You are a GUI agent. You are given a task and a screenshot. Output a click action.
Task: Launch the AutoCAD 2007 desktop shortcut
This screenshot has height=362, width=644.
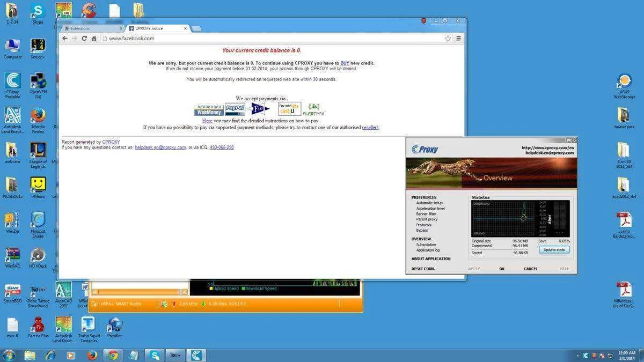pos(63,295)
